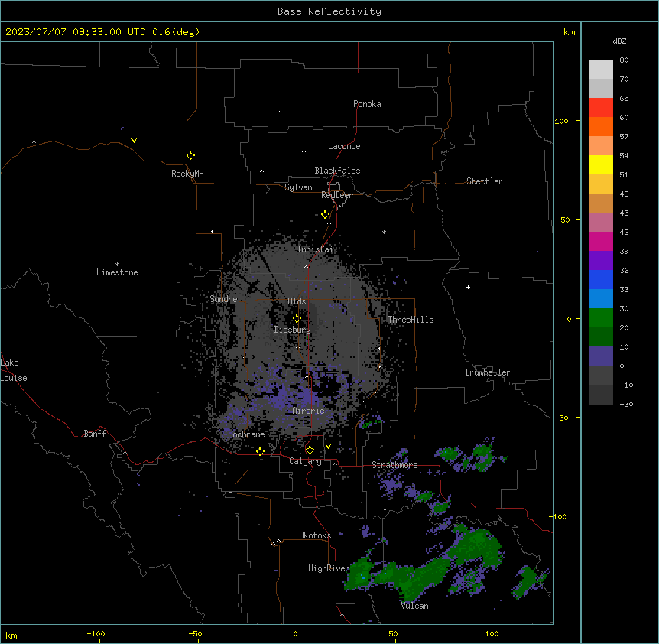659x644 pixels.
Task: Click the Limestone label
Action: click(117, 272)
